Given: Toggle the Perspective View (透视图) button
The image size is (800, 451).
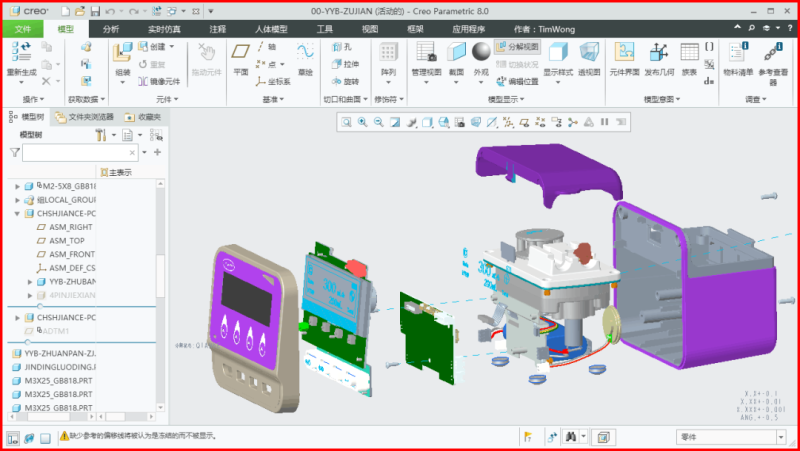Looking at the screenshot, I should (x=589, y=56).
